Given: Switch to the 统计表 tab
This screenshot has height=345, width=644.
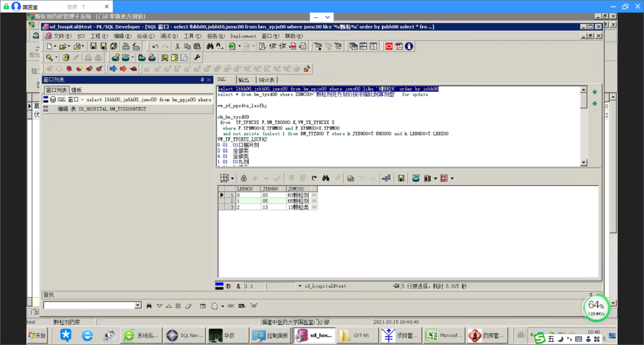Looking at the screenshot, I should (x=266, y=80).
